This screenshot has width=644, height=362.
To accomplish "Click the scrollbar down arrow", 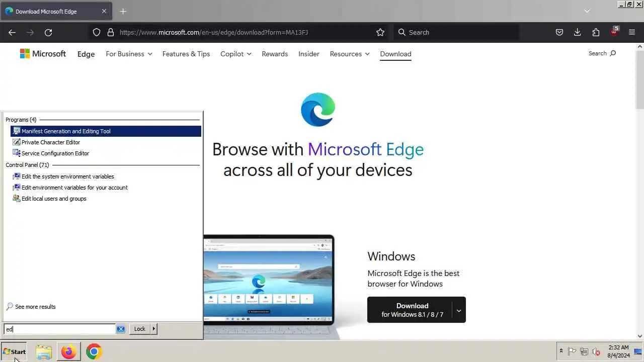I will pos(640,336).
